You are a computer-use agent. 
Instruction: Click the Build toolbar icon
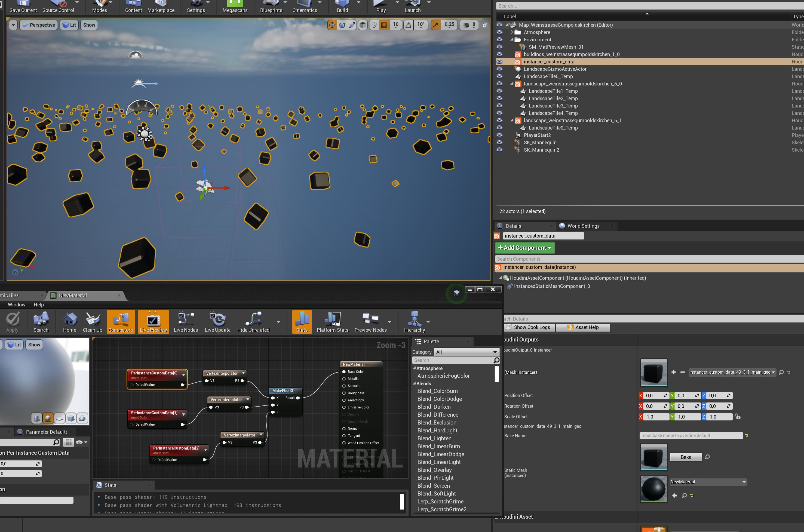pyautogui.click(x=342, y=6)
